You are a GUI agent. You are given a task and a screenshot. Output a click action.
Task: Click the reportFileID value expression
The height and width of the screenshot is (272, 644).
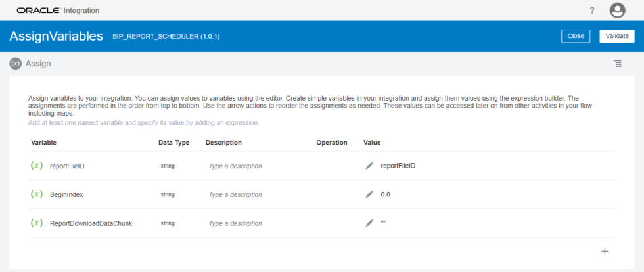pyautogui.click(x=398, y=166)
